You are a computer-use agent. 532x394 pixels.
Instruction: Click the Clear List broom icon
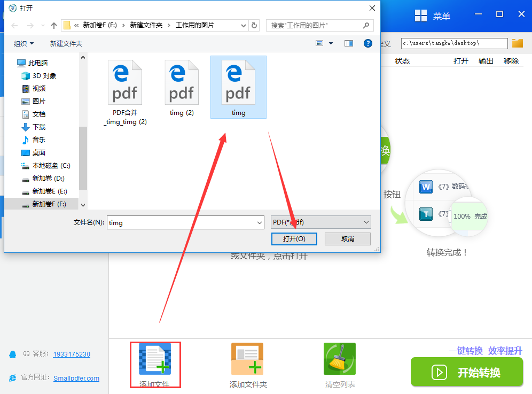pyautogui.click(x=339, y=359)
